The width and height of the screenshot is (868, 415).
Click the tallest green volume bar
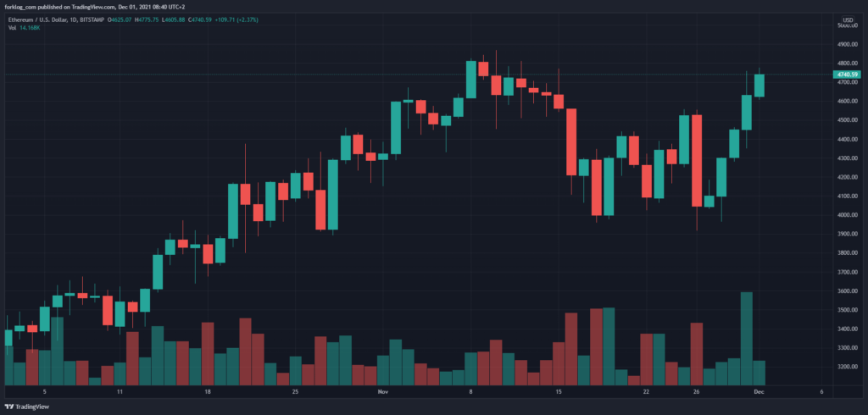coord(747,338)
